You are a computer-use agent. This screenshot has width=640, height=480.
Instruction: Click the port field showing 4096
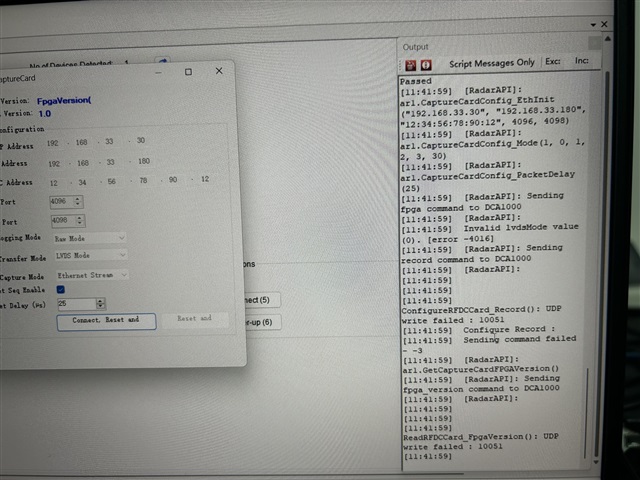pos(66,202)
